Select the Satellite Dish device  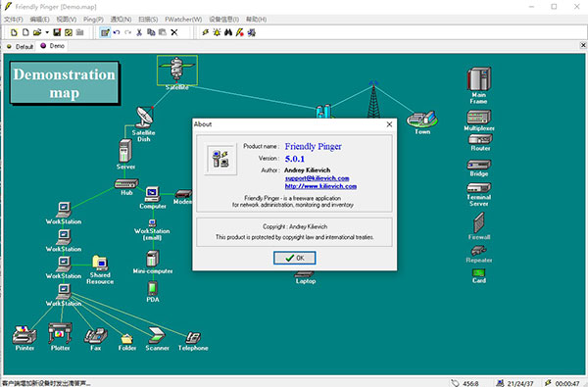click(144, 118)
